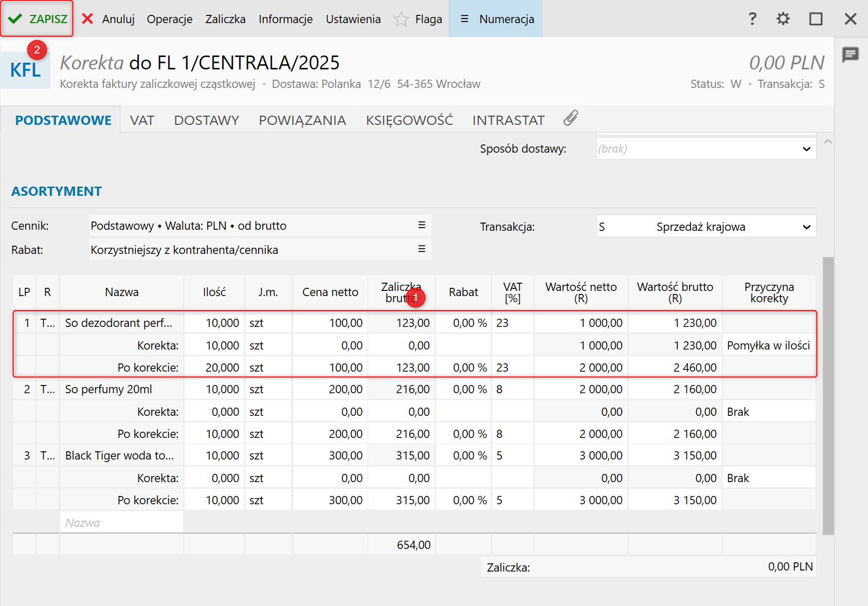Switch to the VAT tab

[142, 120]
